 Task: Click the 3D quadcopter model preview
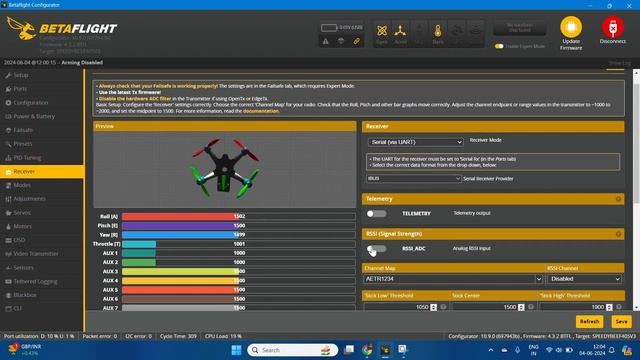pos(225,169)
